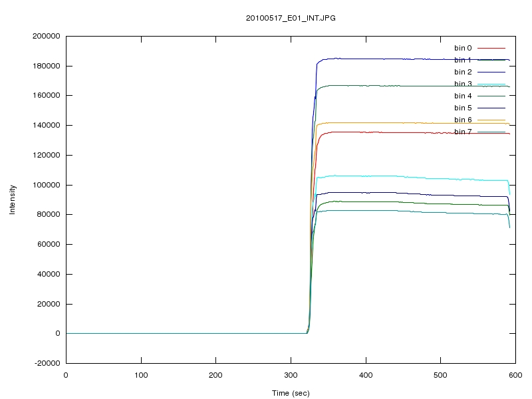Click the 200000 y-axis tick label
532x399 pixels.
(46, 36)
